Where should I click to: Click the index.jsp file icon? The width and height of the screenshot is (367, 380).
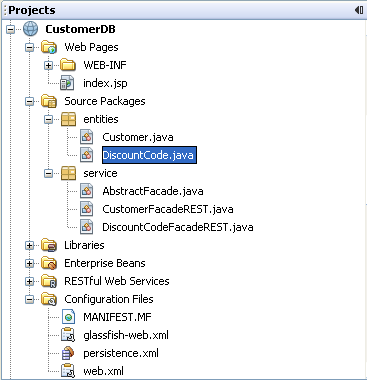pyautogui.click(x=68, y=83)
